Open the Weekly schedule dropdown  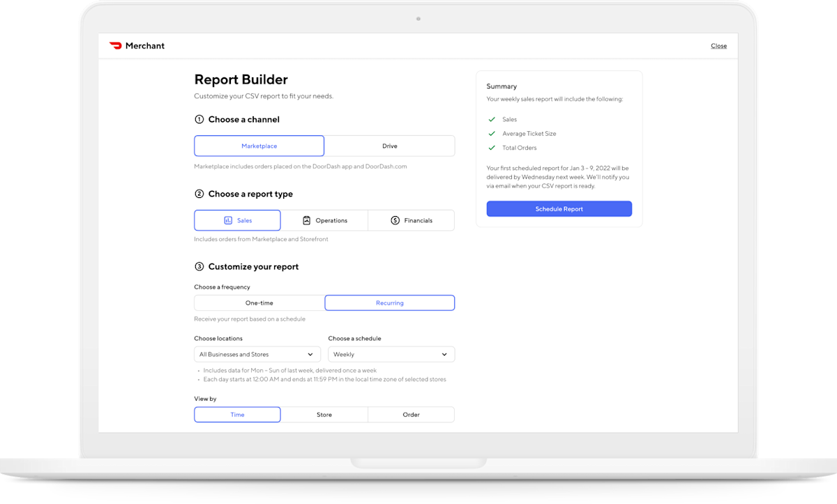click(x=391, y=354)
